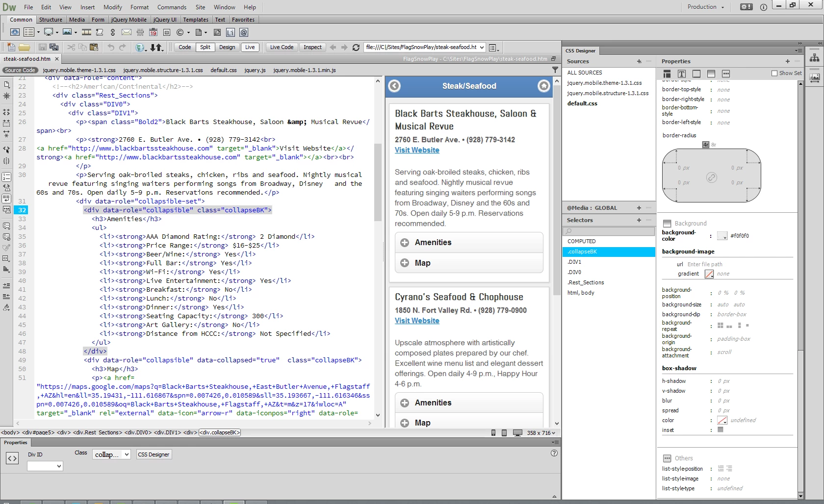Switch to the jQuery Mobile insert tab
The width and height of the screenshot is (824, 504).
click(x=129, y=20)
